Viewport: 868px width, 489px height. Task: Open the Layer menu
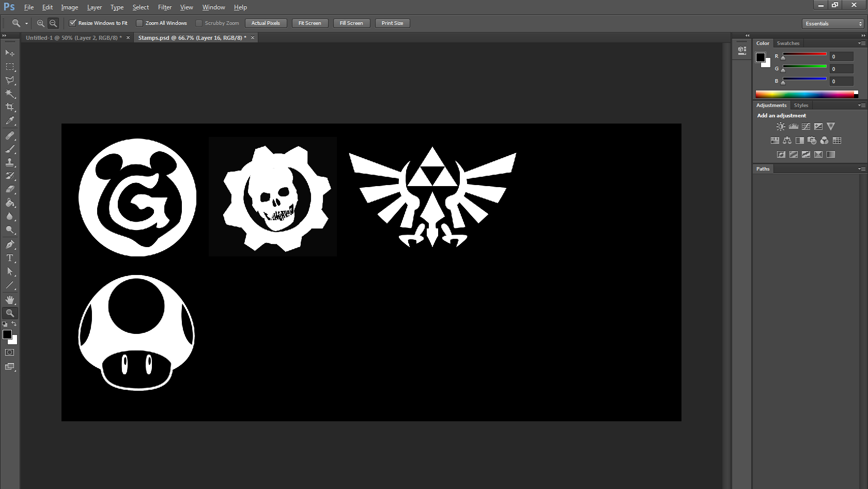pyautogui.click(x=95, y=7)
